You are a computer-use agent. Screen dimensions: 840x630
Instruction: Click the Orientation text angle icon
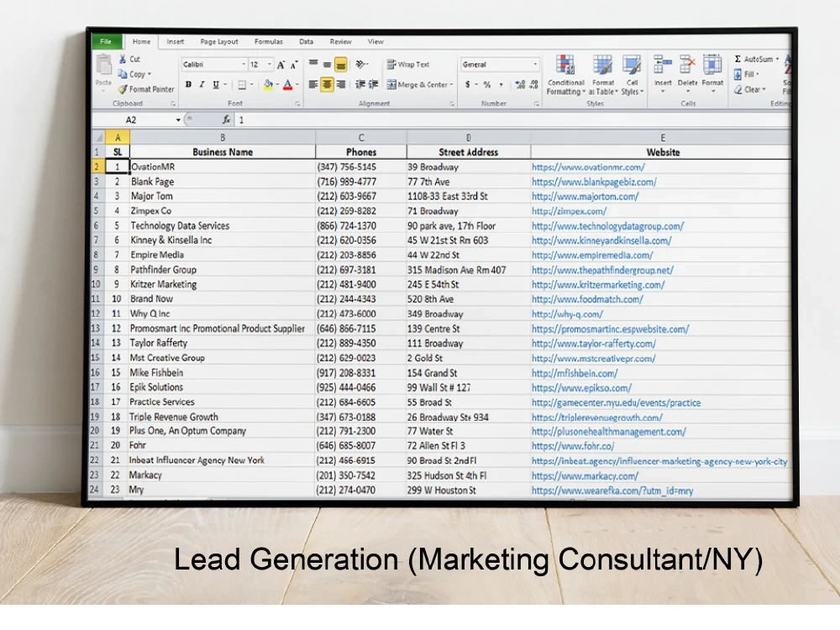click(361, 65)
